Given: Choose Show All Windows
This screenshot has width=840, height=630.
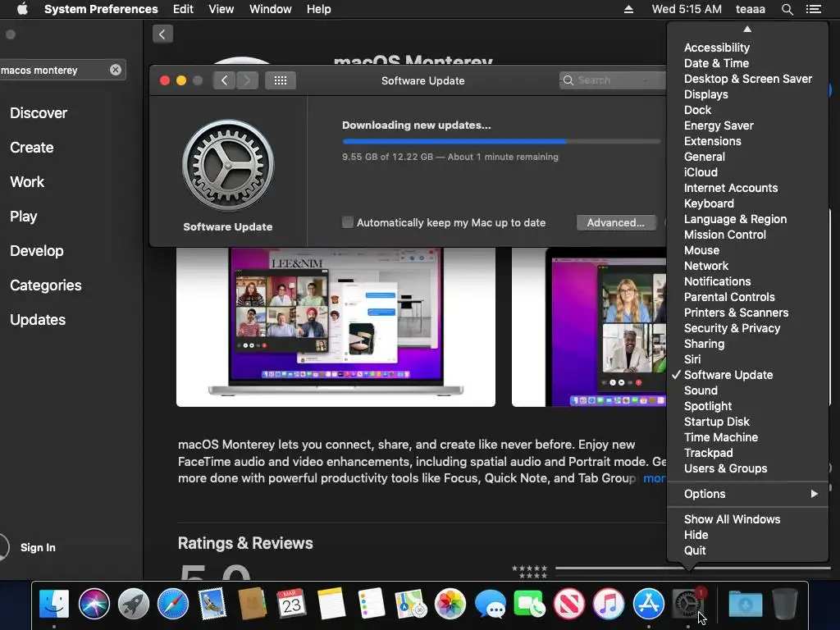Looking at the screenshot, I should [x=748, y=519].
